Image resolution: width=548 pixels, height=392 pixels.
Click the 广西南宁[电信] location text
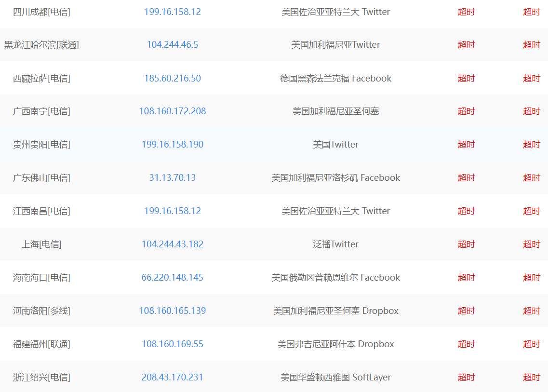click(41, 111)
